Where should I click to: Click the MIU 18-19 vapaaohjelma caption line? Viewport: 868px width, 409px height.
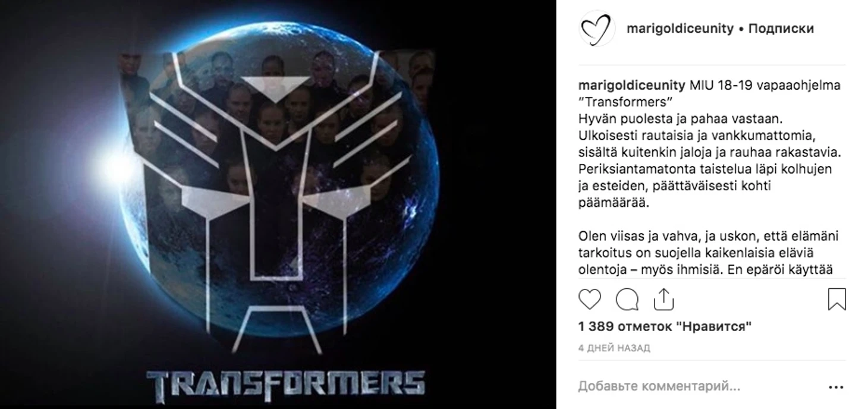(765, 85)
